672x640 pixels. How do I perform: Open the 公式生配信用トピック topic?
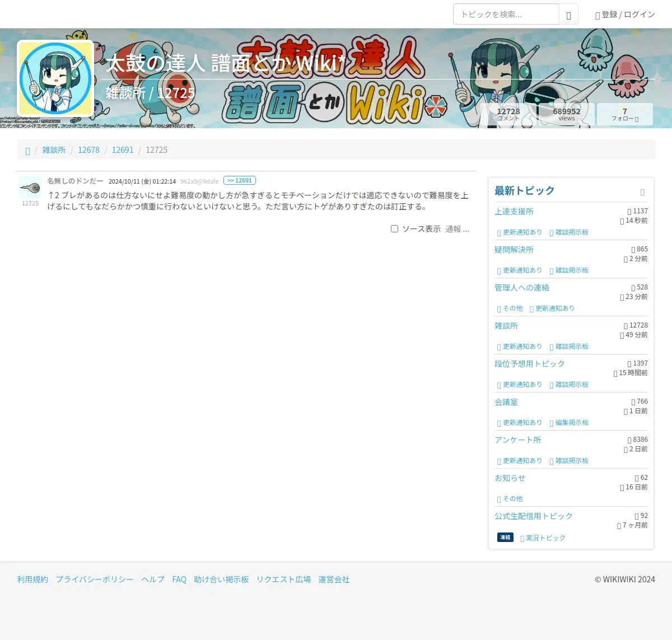point(534,516)
